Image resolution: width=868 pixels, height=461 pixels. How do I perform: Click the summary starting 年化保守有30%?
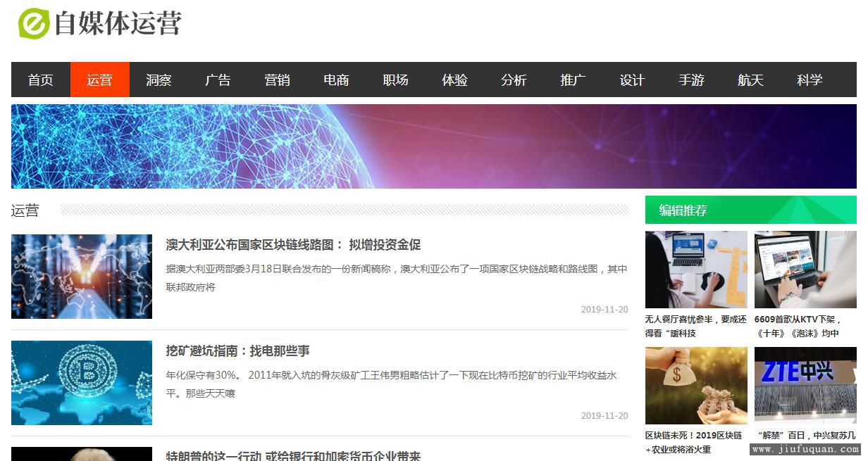pos(392,384)
